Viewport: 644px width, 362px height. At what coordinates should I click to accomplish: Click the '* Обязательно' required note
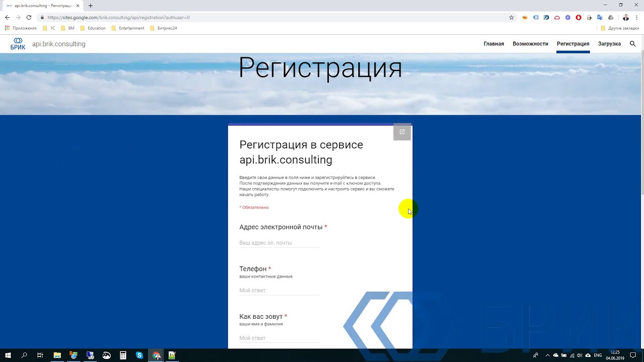click(x=254, y=207)
